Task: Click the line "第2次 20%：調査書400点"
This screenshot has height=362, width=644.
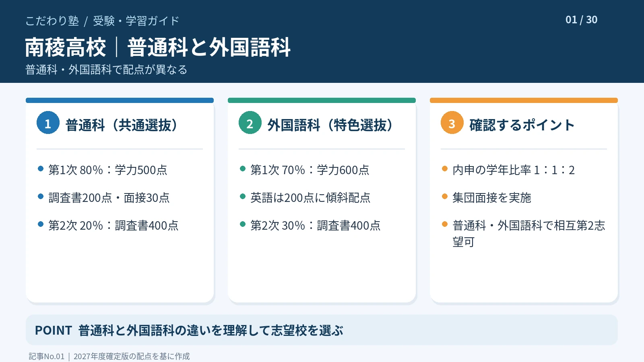Action: pos(114,226)
